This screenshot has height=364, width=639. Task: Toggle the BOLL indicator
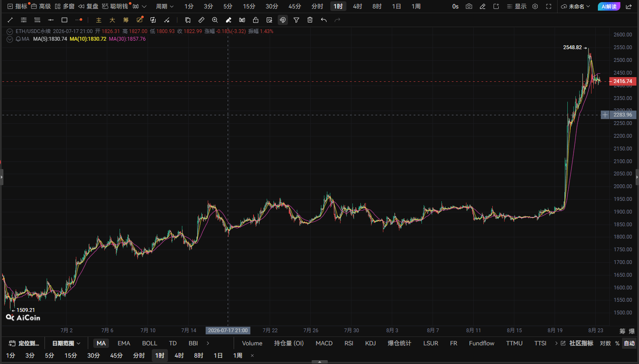(150, 343)
